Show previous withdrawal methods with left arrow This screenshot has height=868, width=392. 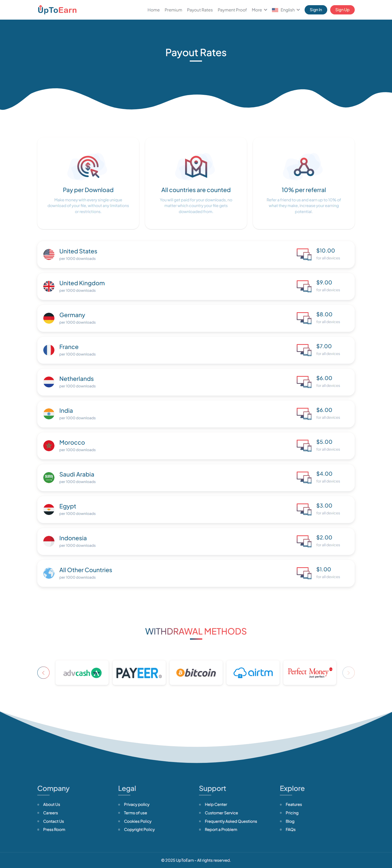click(x=44, y=673)
